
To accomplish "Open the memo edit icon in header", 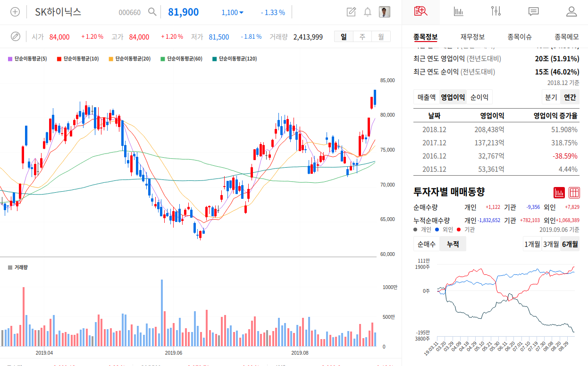I will point(351,12).
